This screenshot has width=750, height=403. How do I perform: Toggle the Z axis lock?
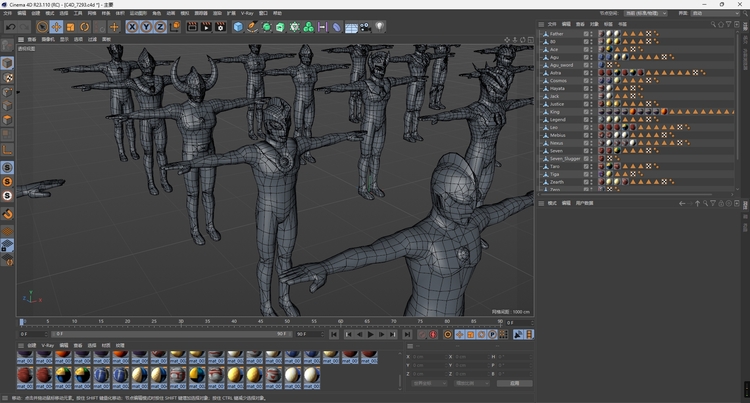[160, 27]
